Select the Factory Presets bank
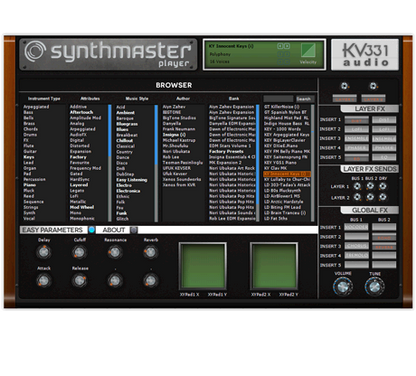 226,151
